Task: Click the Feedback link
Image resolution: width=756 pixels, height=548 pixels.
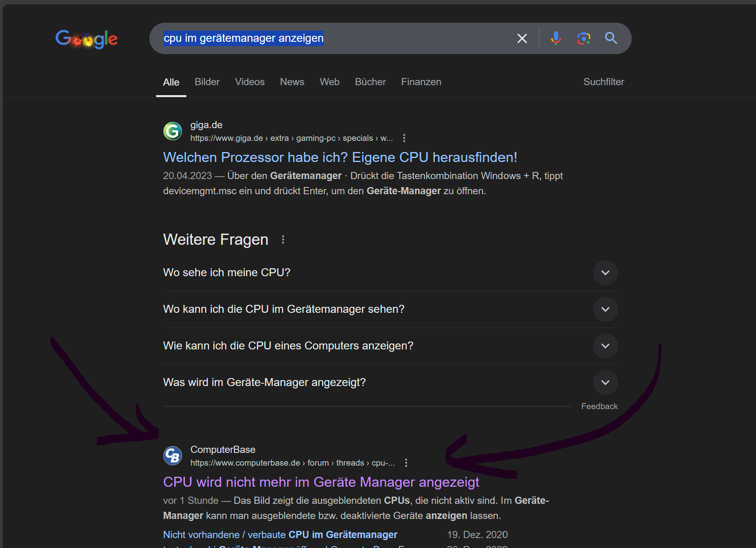Action: (x=599, y=406)
